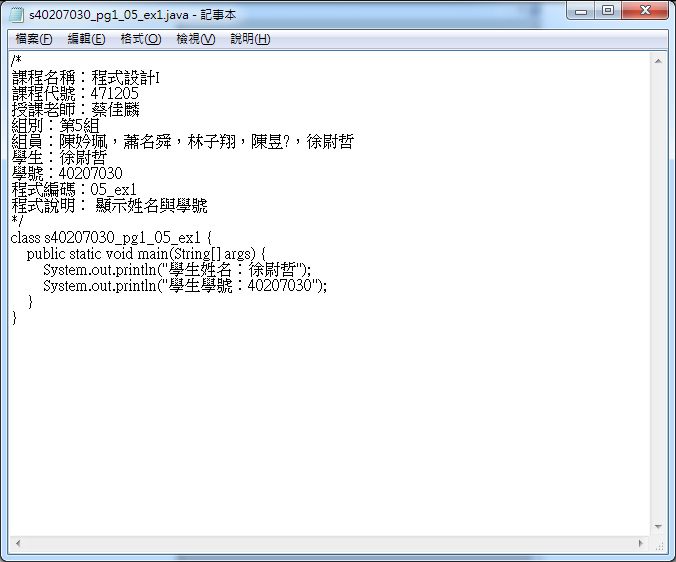Click the line 組別：第5組
This screenshot has width=676, height=562.
pos(55,125)
